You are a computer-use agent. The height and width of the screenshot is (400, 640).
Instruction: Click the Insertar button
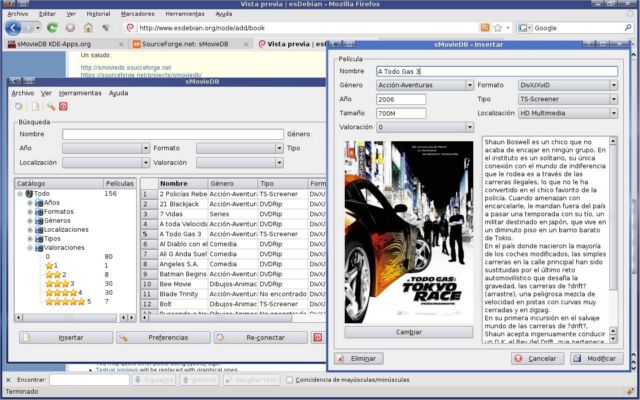tap(66, 338)
